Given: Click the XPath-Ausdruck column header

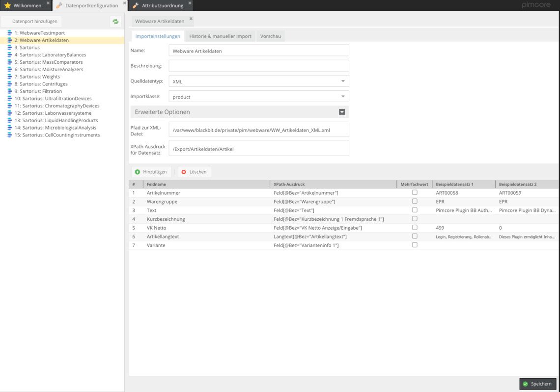Looking at the screenshot, I should (x=333, y=184).
